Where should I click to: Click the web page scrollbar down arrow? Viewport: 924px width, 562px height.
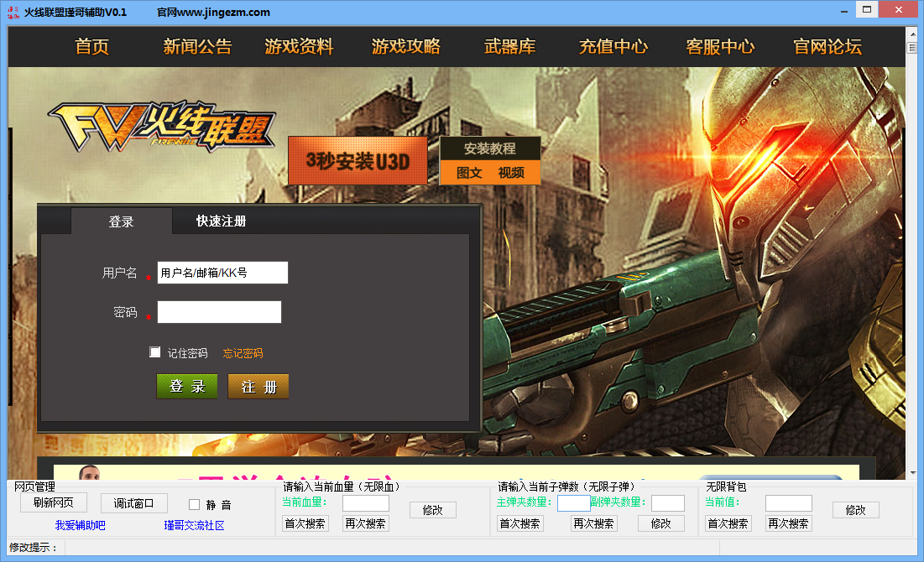(x=913, y=473)
